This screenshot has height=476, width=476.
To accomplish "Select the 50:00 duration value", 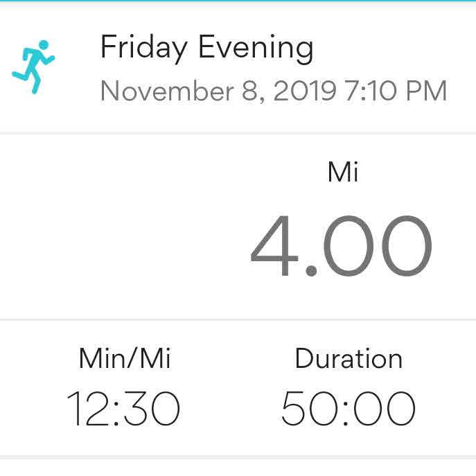I will point(349,408).
